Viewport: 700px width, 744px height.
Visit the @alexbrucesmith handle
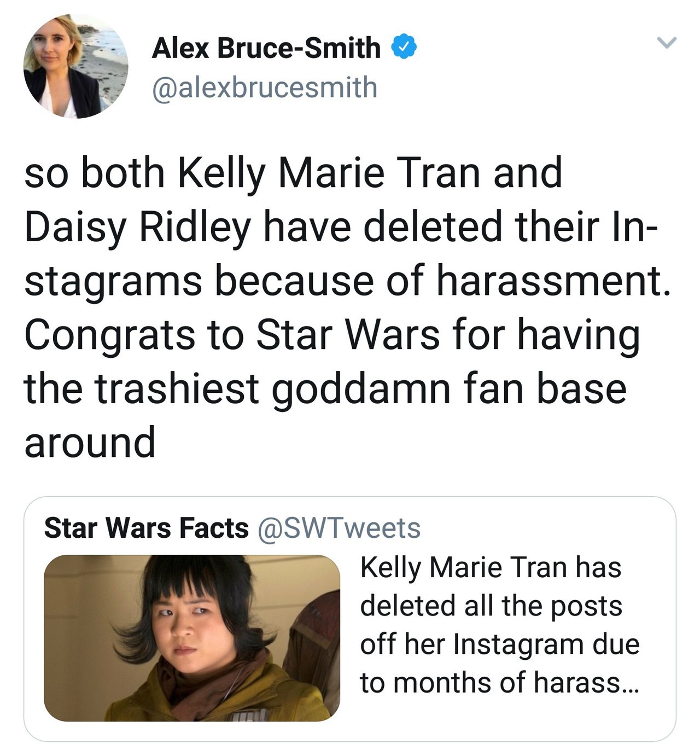264,88
